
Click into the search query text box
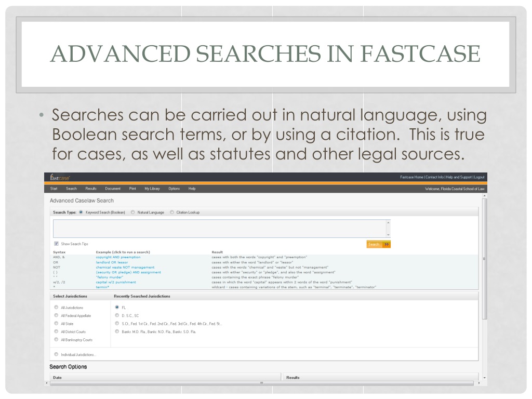[x=219, y=229]
